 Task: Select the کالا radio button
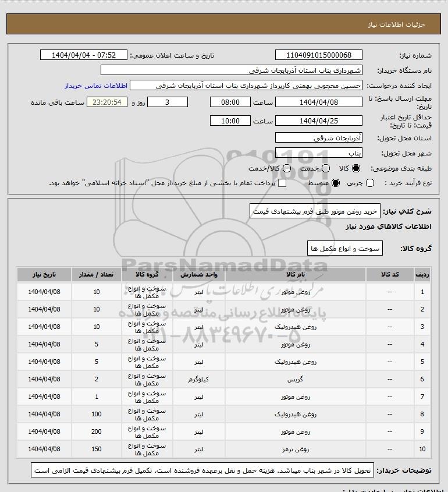click(356, 168)
